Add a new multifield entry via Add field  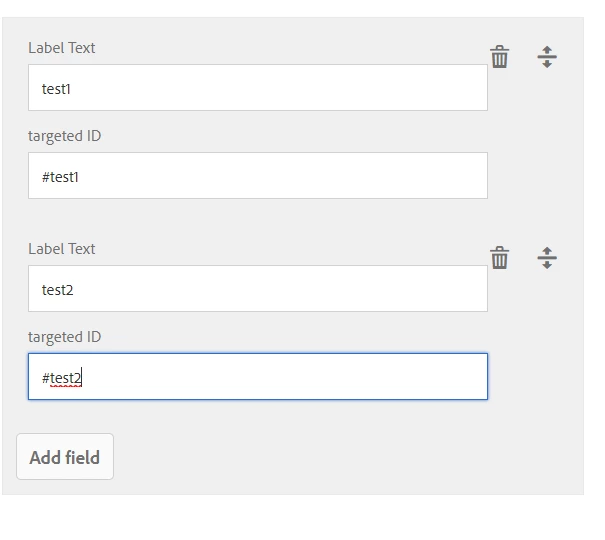click(65, 457)
